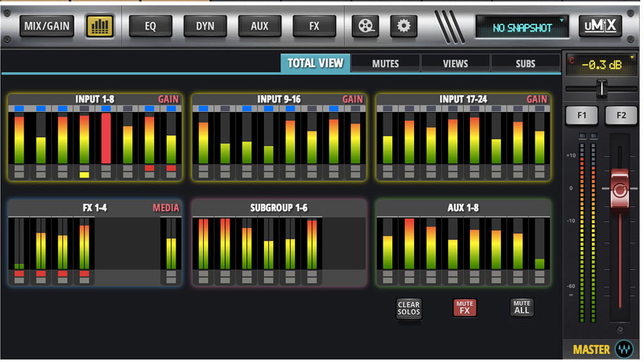Select the FX 1-4 group header
This screenshot has height=362, width=644.
(x=94, y=208)
